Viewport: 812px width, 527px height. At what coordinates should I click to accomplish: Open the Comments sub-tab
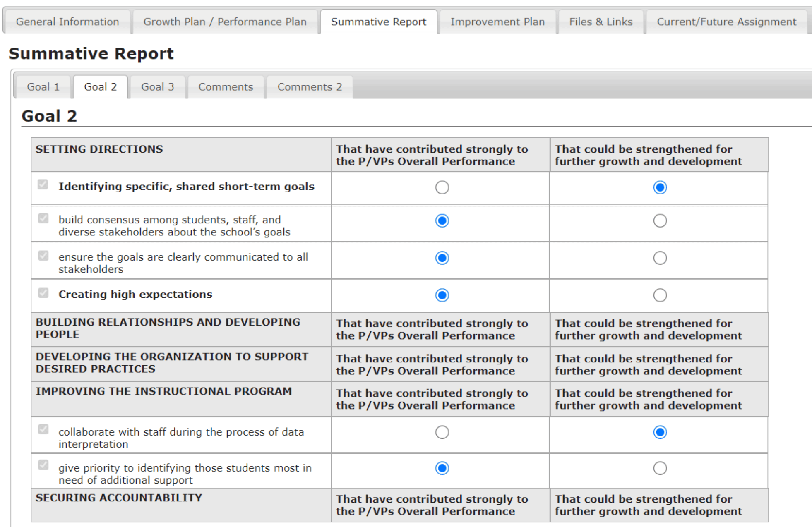point(226,87)
